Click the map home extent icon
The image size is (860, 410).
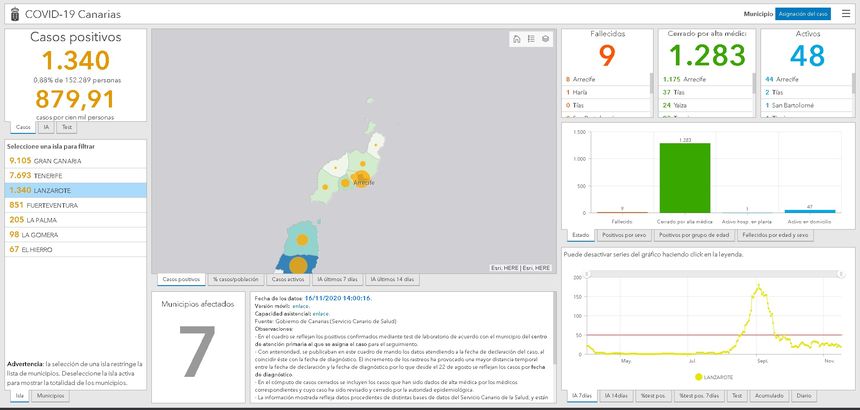(516, 39)
